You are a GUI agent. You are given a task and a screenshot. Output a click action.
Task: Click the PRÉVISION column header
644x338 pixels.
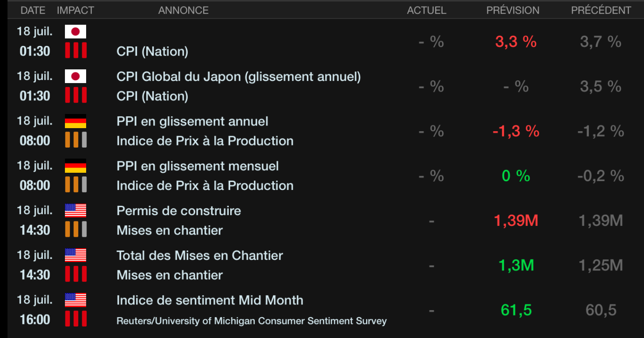tap(513, 10)
